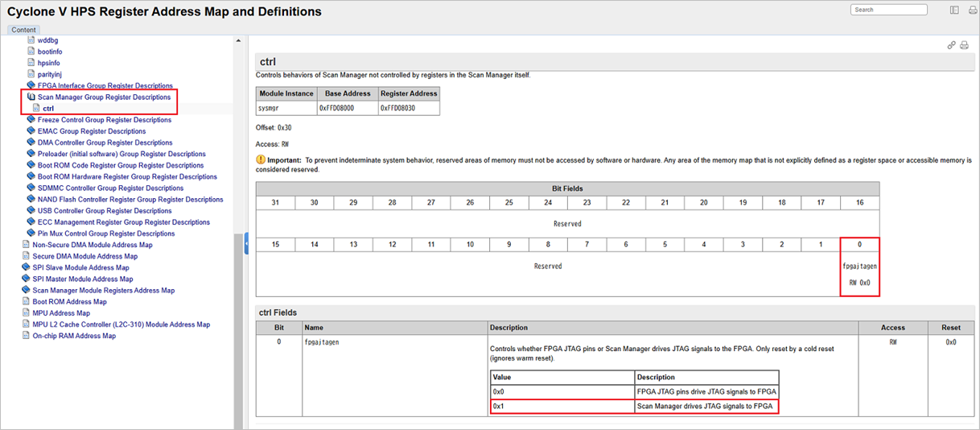
Task: Collapse the Scan Manager Group Register Descriptions node
Action: point(31,97)
